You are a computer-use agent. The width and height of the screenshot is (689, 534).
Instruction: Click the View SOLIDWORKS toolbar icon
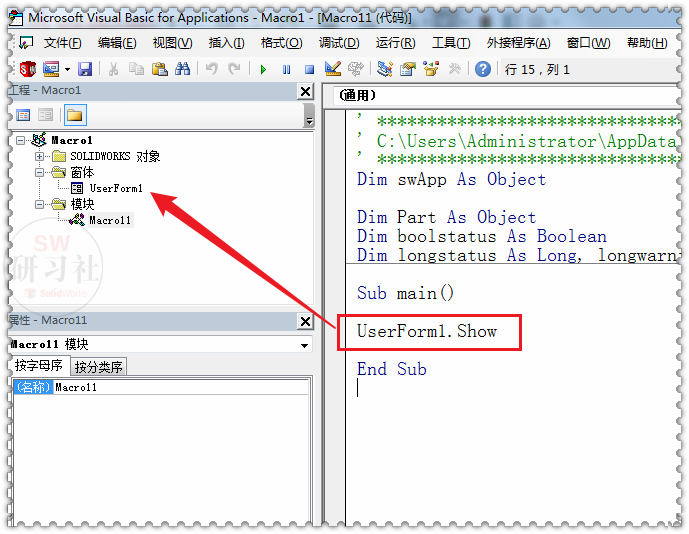28,69
